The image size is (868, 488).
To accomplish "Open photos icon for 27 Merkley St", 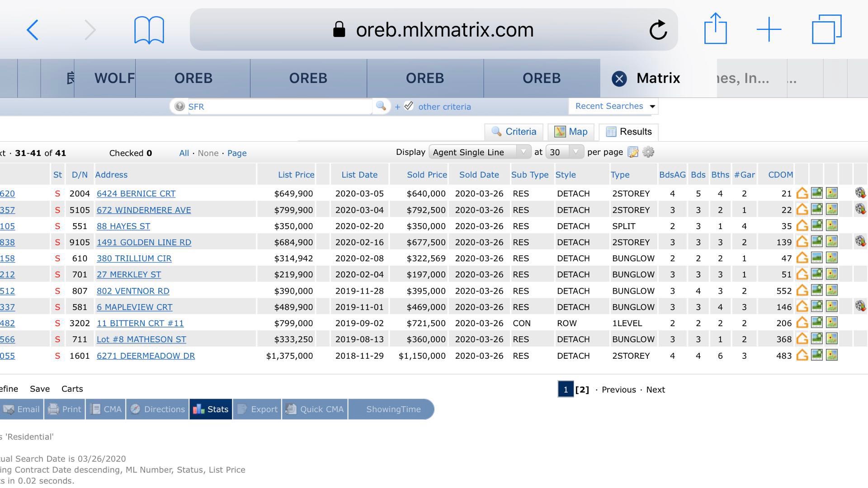I will tap(817, 274).
